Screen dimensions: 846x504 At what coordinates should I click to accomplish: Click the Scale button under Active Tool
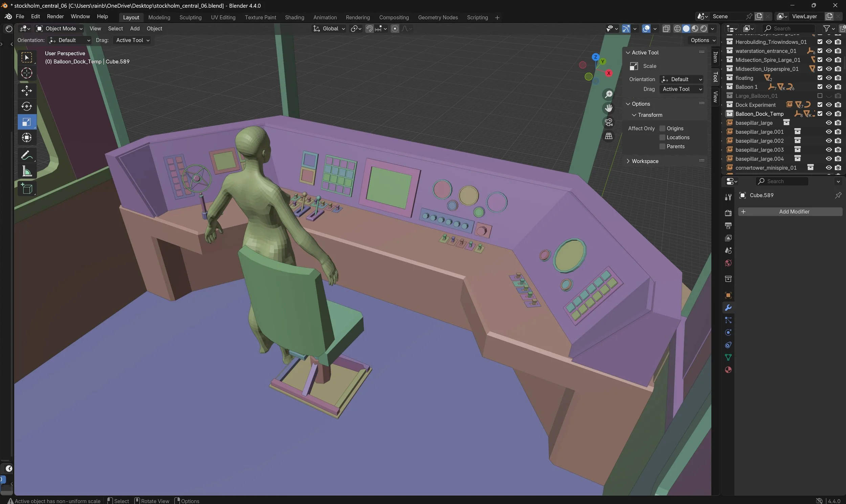[643, 66]
